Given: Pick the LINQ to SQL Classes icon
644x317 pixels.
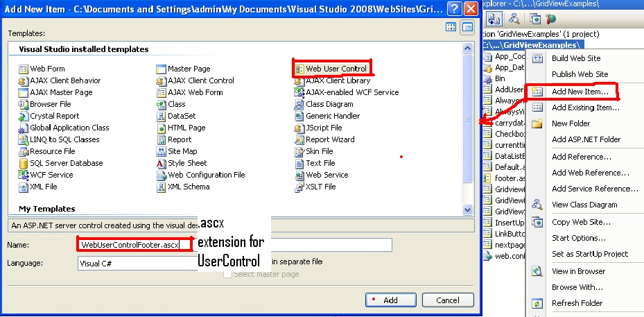Looking at the screenshot, I should (x=24, y=139).
